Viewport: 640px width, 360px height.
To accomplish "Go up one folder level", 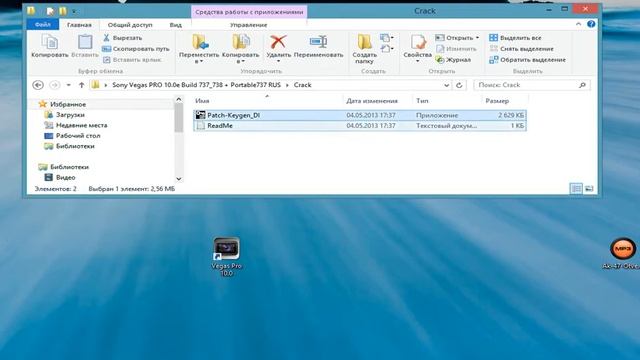I will coord(82,85).
